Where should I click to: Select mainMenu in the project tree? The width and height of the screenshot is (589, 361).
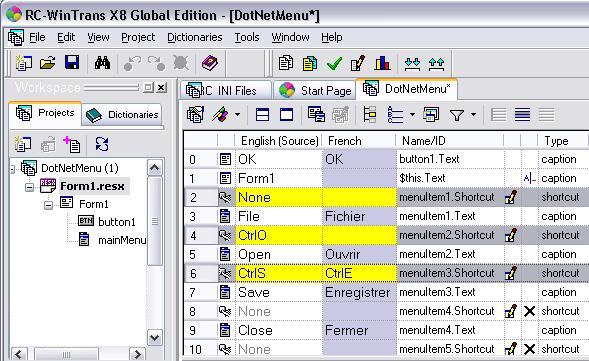[122, 240]
